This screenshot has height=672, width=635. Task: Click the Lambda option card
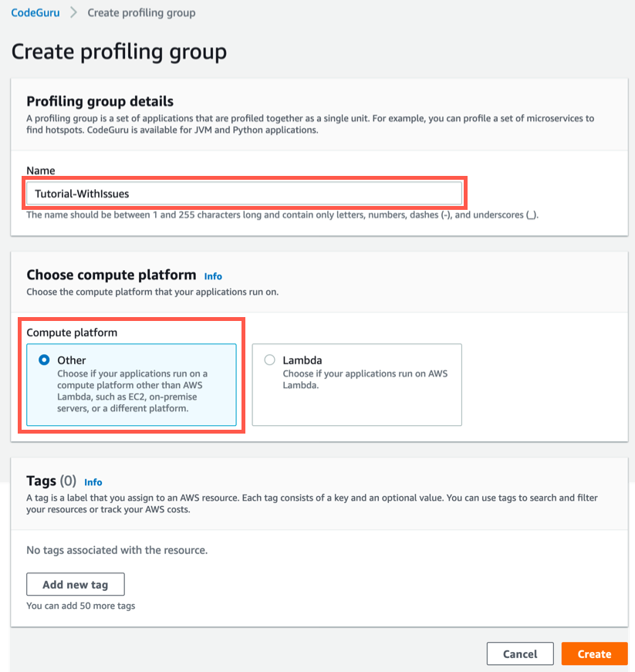(356, 384)
